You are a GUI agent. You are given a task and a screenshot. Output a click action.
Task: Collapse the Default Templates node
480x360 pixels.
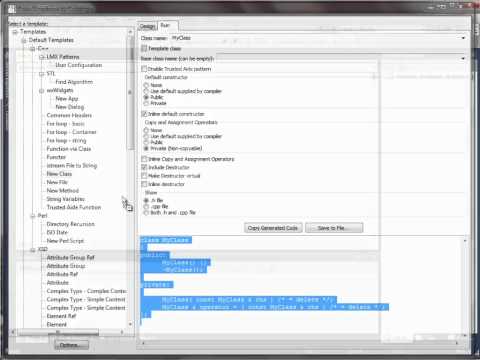coord(24,40)
